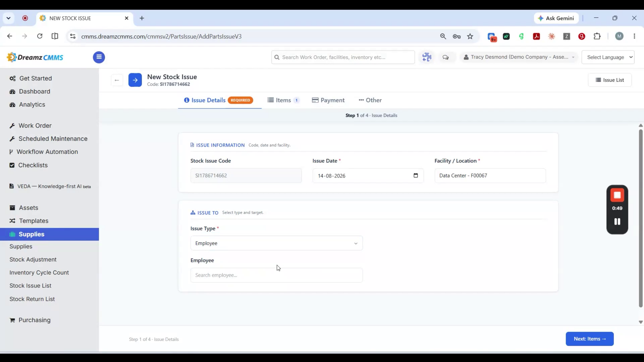Open Stock Return List
The image size is (644, 362).
(32, 299)
